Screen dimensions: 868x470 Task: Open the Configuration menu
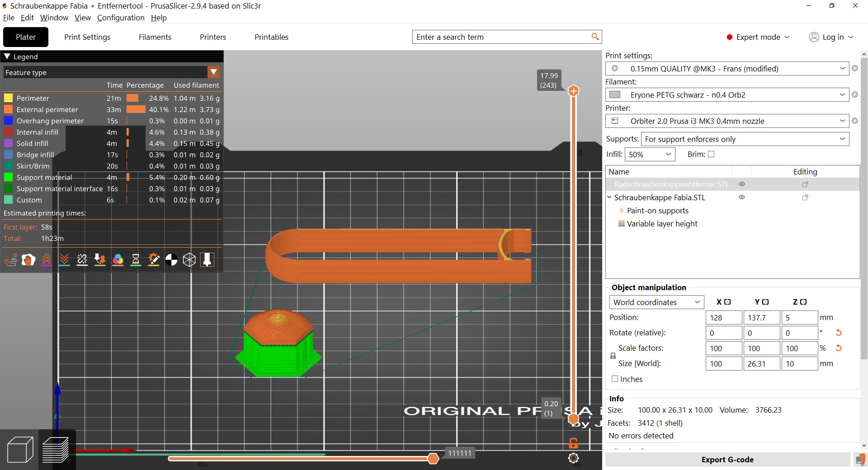click(121, 18)
